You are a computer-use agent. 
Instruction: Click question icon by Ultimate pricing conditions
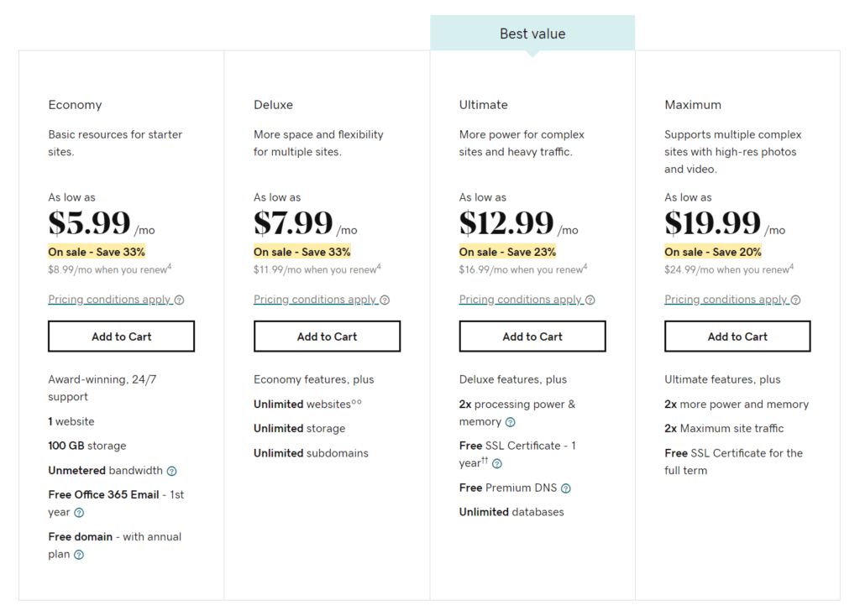[590, 300]
